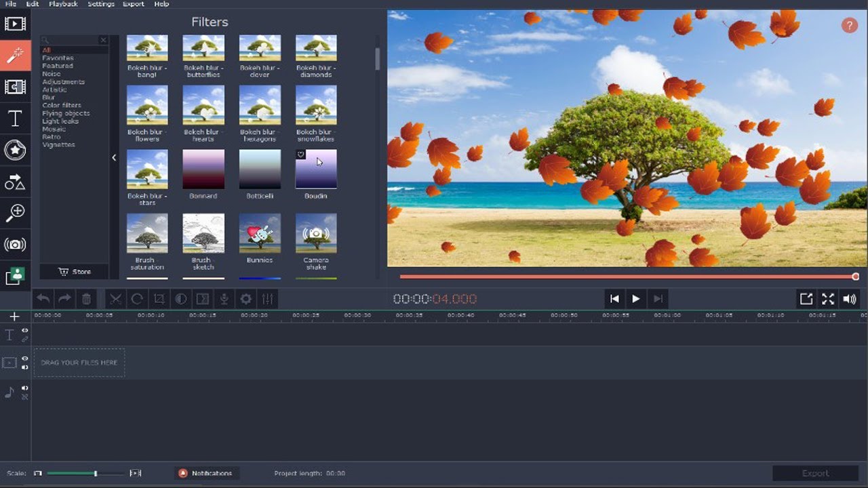Adjust the timeline Scale slider
This screenshot has height=488, width=868.
[85, 473]
